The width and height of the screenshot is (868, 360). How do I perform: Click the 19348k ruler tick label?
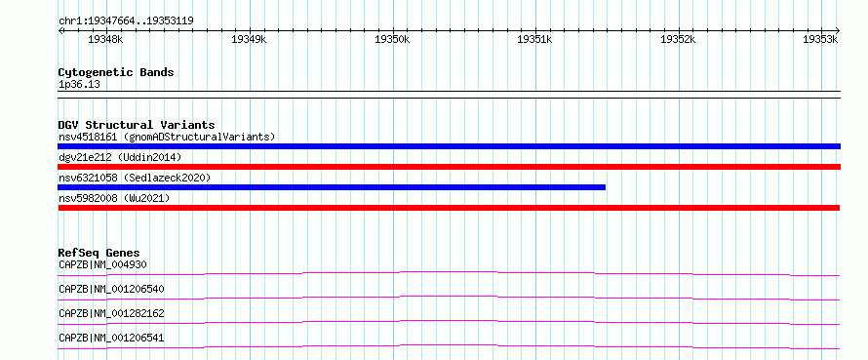click(x=105, y=39)
